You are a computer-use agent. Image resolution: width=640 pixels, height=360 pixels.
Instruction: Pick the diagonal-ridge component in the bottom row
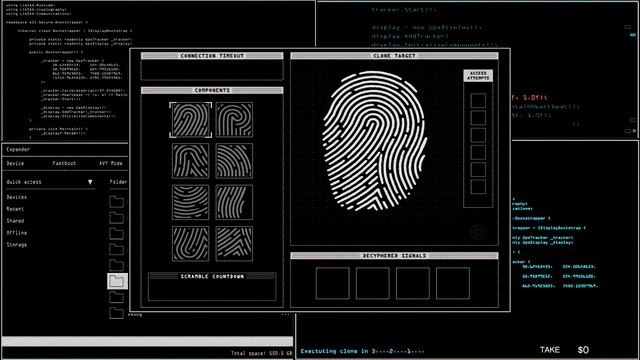[234, 244]
